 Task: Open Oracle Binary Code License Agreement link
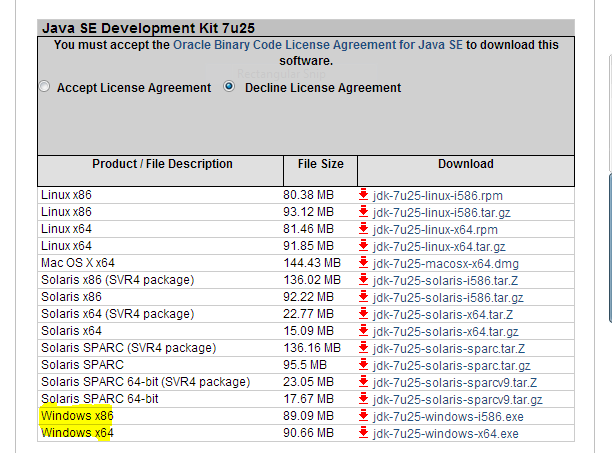(x=318, y=45)
